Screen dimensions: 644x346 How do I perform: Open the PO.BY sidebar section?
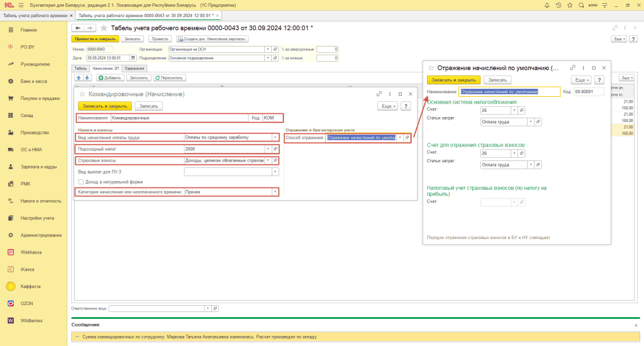[28, 47]
